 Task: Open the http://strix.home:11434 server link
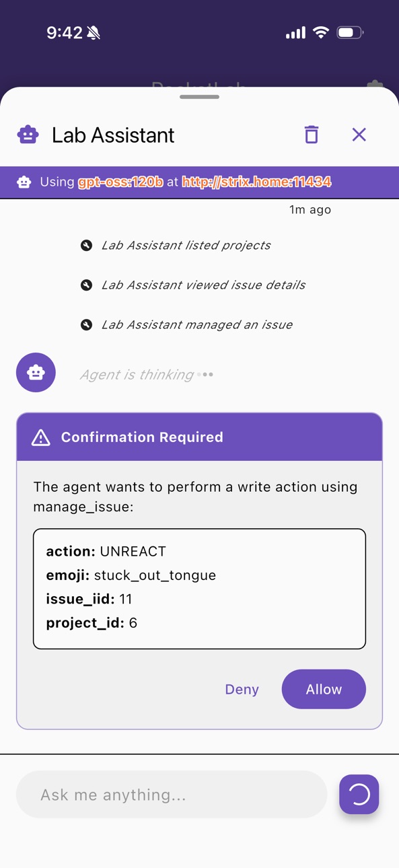[256, 182]
